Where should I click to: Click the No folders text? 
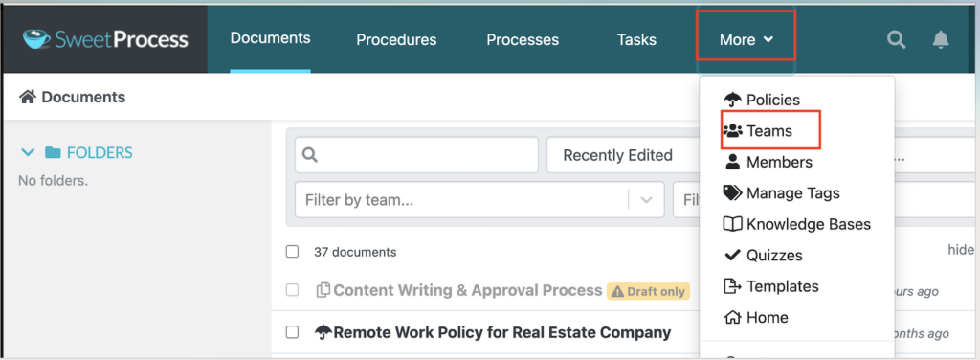coord(54,181)
